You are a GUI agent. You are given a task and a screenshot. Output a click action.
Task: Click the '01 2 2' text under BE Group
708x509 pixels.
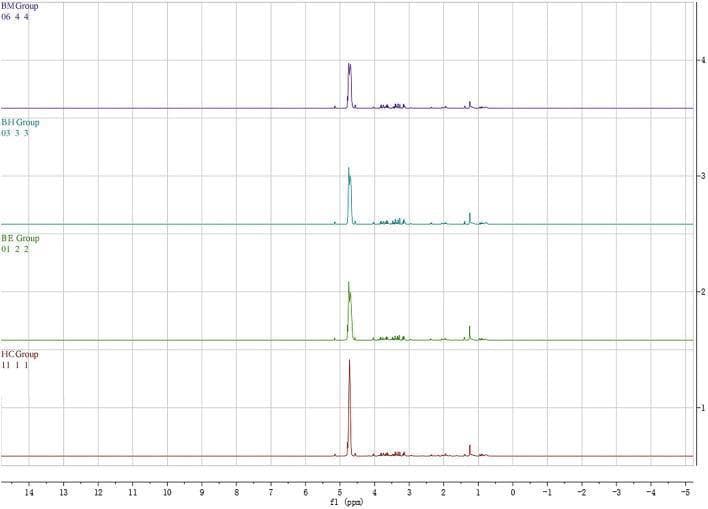(15, 249)
